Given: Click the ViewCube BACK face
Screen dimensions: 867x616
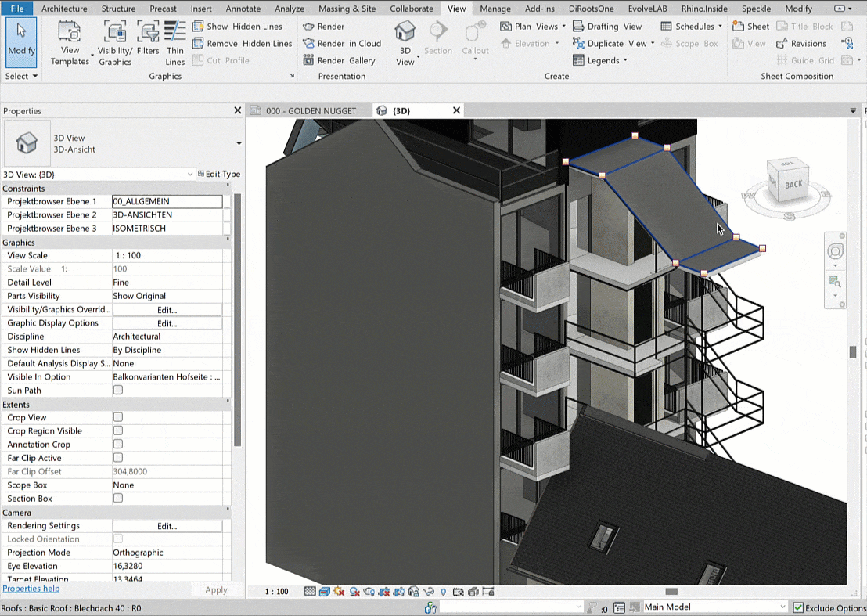Looking at the screenshot, I should [793, 185].
